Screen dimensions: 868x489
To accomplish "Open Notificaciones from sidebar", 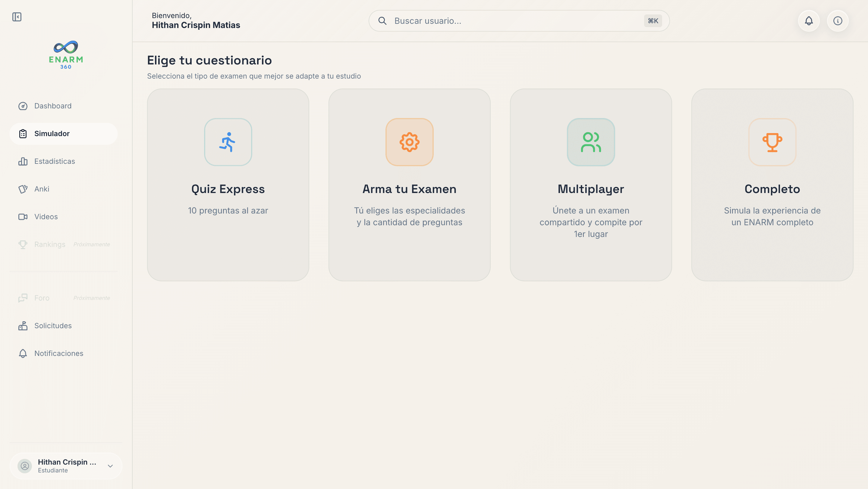I will click(63, 354).
